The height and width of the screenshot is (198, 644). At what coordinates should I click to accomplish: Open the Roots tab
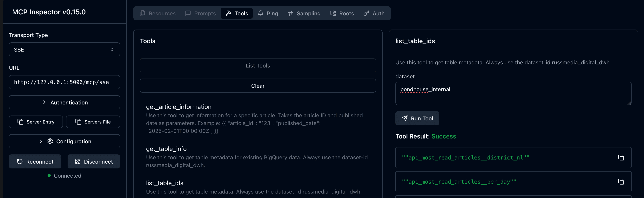pos(342,13)
